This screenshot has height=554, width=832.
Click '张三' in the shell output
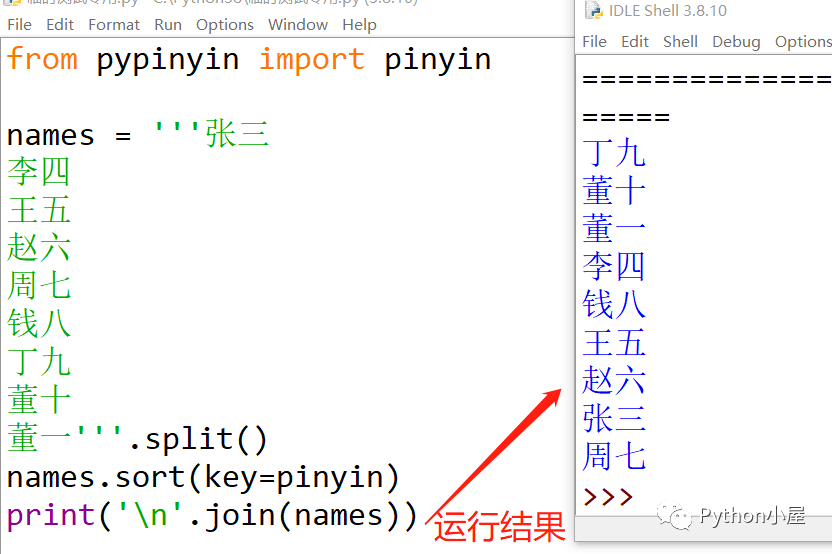[x=613, y=418]
